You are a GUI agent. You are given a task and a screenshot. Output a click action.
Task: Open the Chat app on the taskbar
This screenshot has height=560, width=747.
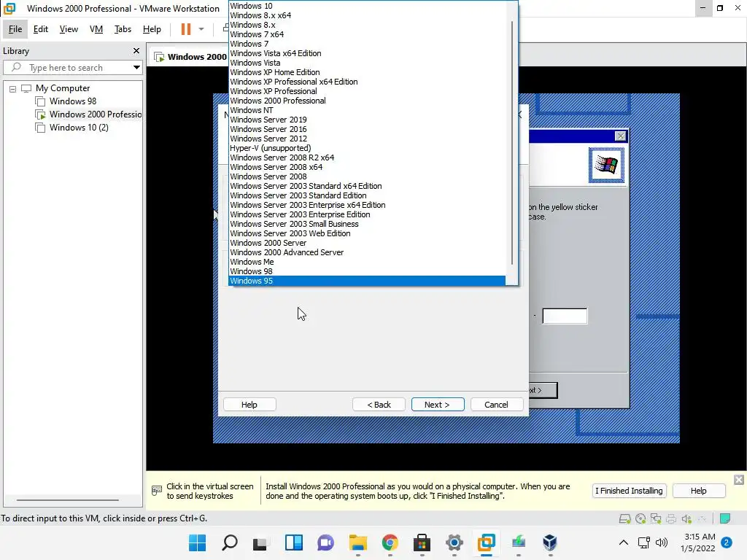[x=326, y=542]
